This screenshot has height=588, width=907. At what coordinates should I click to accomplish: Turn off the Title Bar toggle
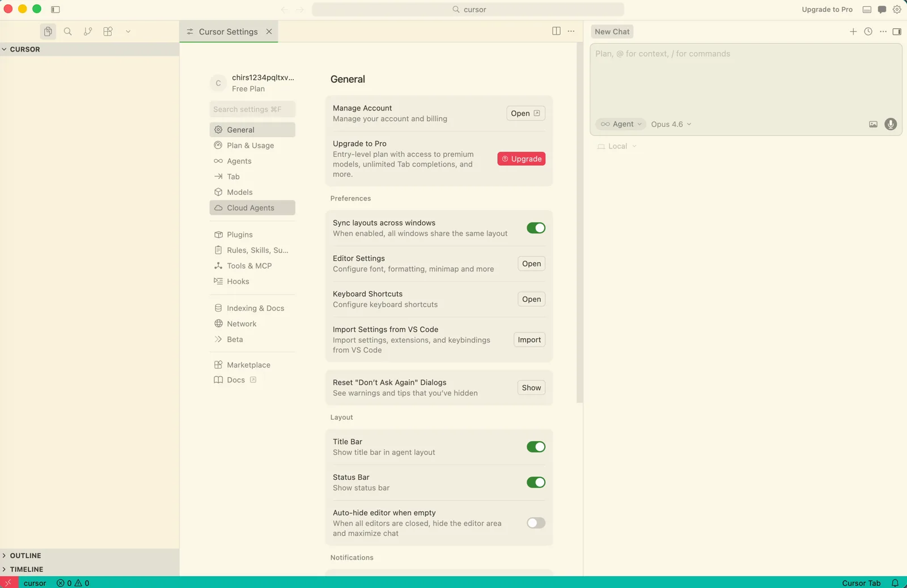click(x=536, y=447)
